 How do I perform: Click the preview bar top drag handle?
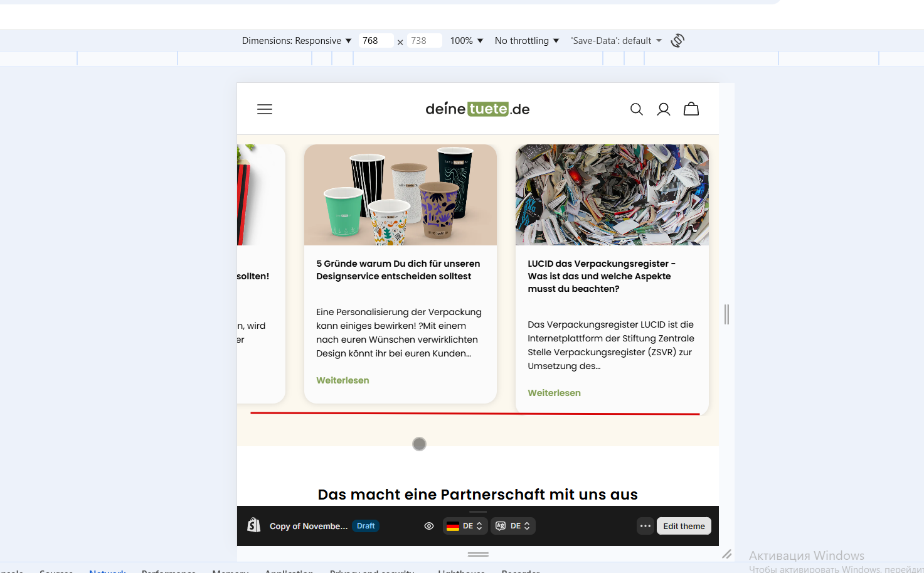click(x=478, y=511)
